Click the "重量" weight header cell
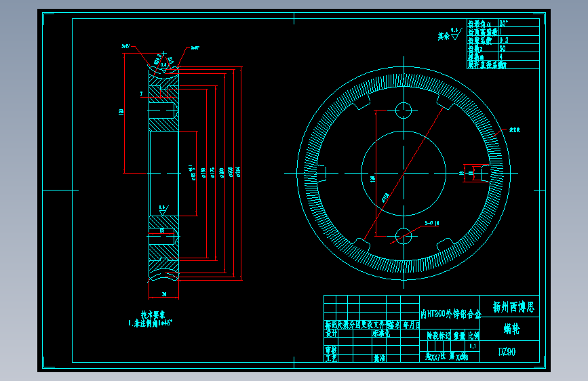This screenshot has width=588, height=381. (x=459, y=336)
